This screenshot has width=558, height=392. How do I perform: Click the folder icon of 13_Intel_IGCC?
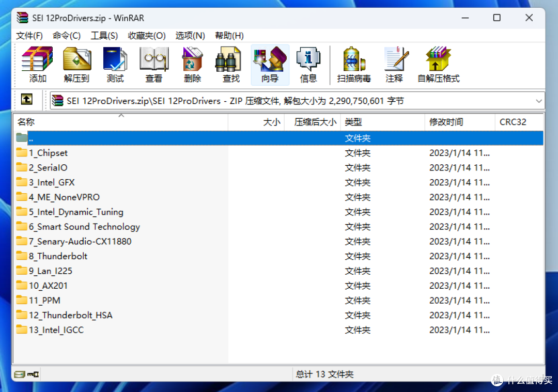22,330
